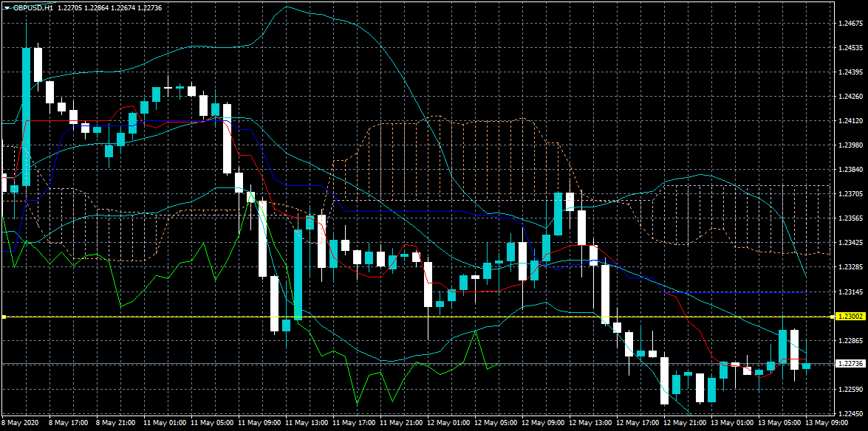Click the 11 May 21:00 time label
868x431 pixels.
tap(401, 423)
